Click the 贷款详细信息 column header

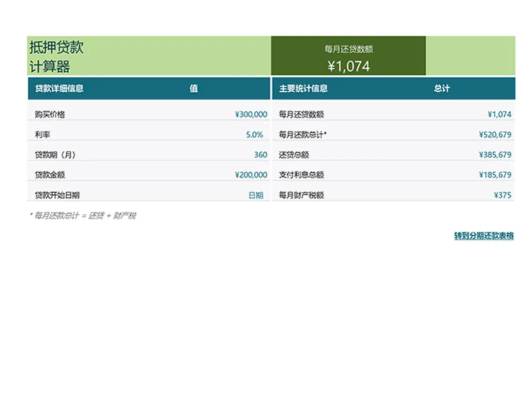tap(59, 89)
